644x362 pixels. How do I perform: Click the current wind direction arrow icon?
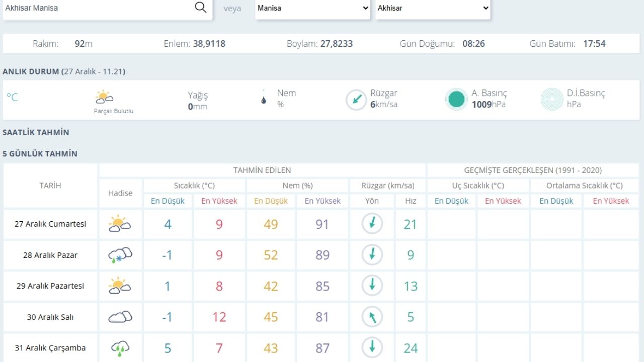[x=356, y=100]
